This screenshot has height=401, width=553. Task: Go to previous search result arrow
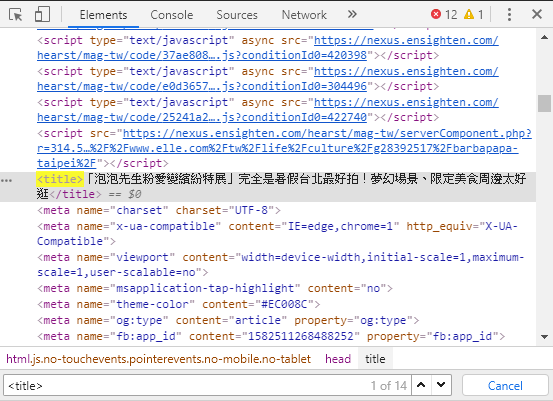tap(421, 385)
